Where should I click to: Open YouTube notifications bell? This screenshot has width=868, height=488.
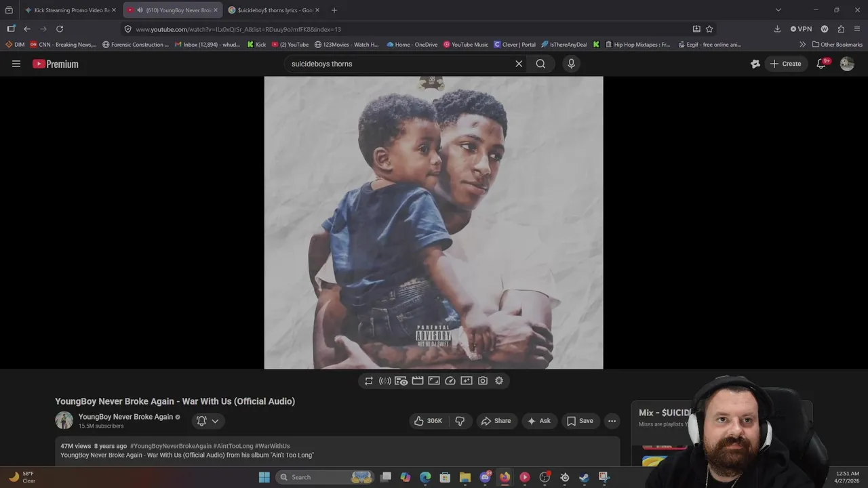point(821,64)
